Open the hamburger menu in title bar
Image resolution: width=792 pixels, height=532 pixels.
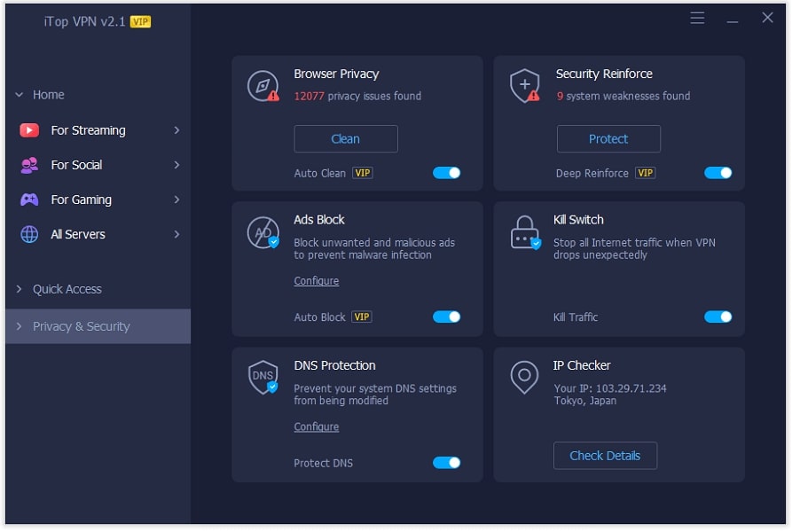tap(698, 18)
